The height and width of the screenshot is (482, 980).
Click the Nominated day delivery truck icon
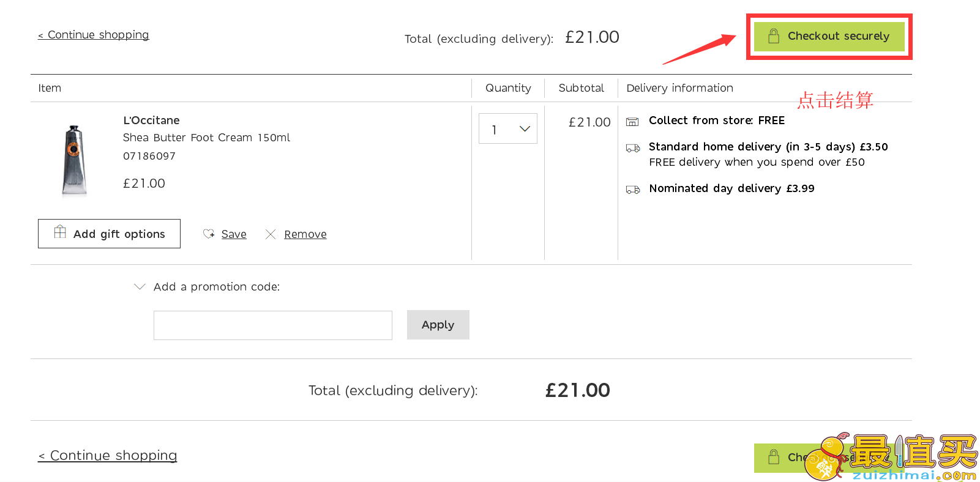point(633,190)
